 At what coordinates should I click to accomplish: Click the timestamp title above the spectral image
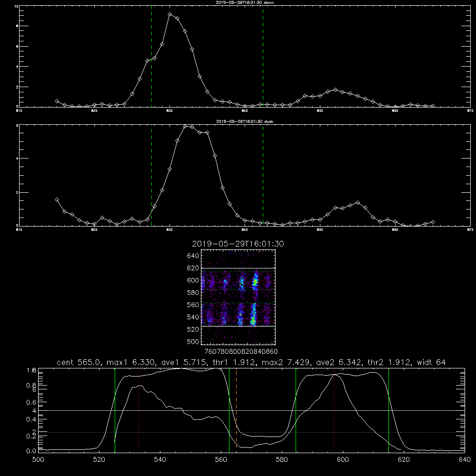tap(238, 244)
